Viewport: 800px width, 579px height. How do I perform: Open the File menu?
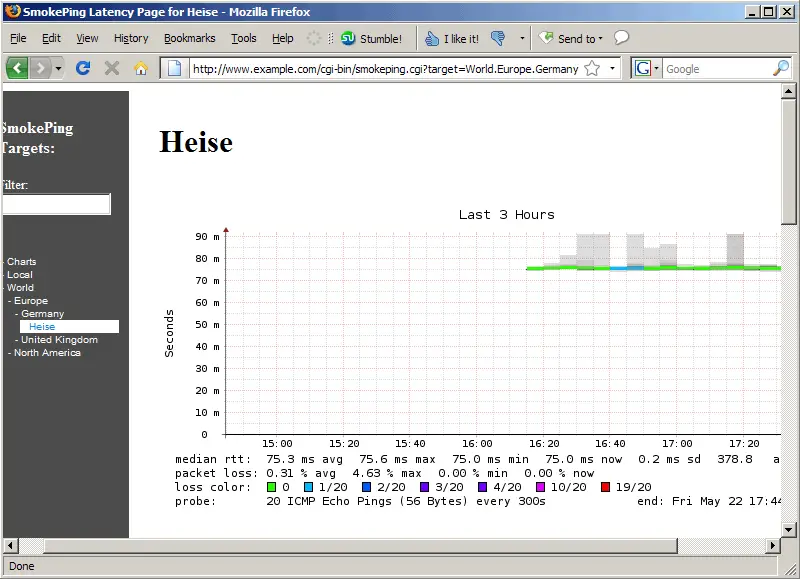coord(18,38)
